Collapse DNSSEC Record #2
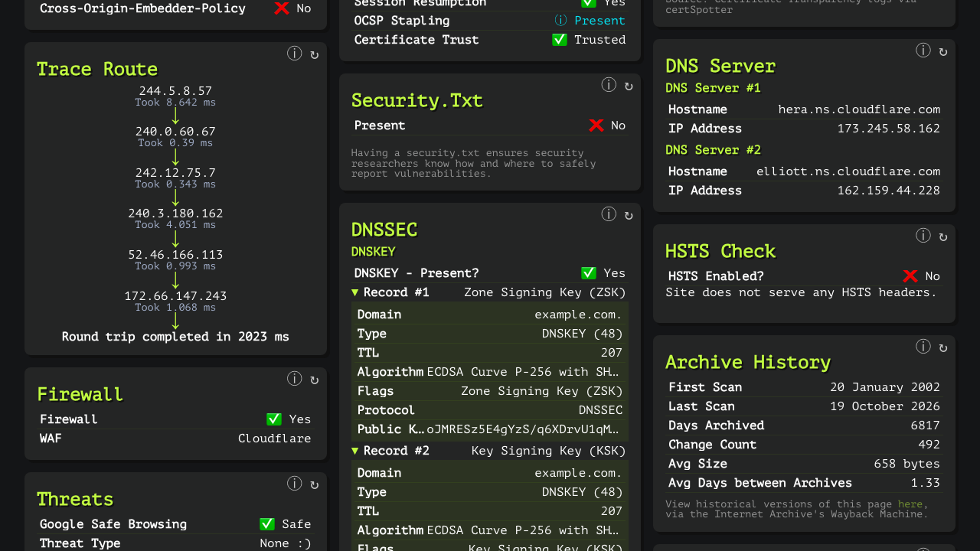 [x=355, y=451]
